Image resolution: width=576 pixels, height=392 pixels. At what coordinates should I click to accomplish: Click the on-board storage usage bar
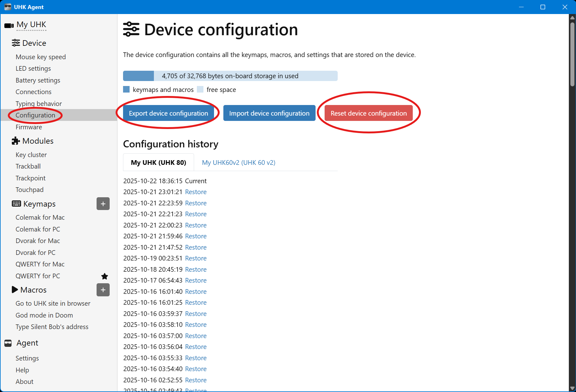tap(230, 76)
